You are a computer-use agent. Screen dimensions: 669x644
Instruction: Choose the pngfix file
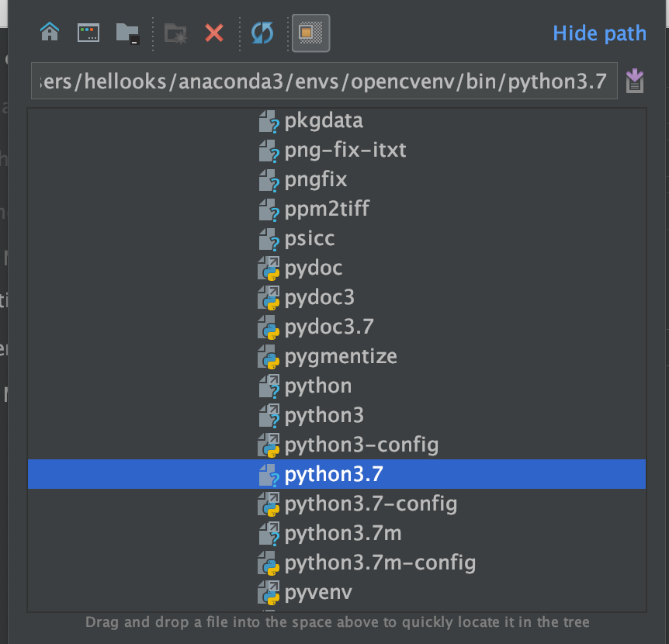click(x=314, y=179)
